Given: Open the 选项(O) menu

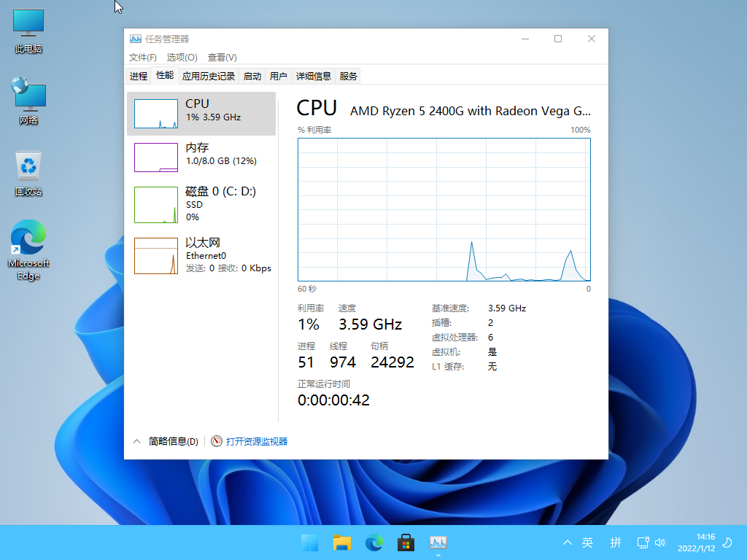Looking at the screenshot, I should coord(182,58).
